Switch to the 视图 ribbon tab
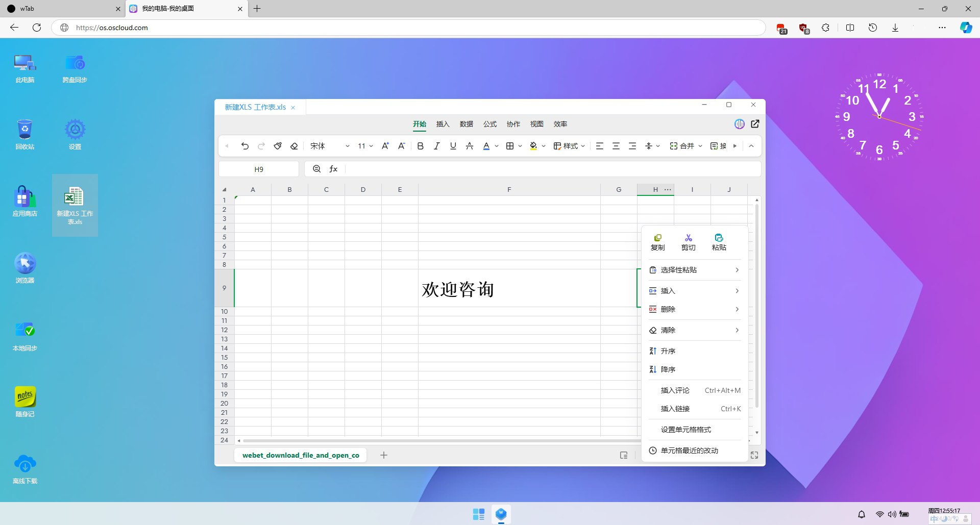Viewport: 980px width, 525px height. point(537,124)
